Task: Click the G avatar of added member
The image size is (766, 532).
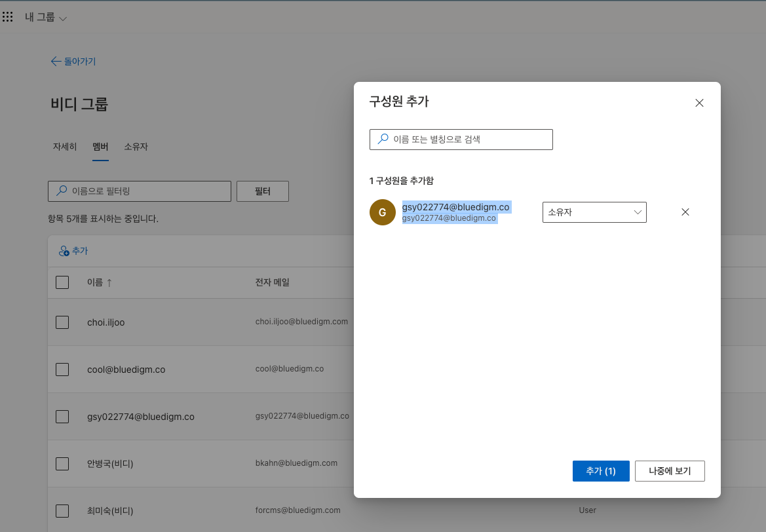Action: point(383,212)
